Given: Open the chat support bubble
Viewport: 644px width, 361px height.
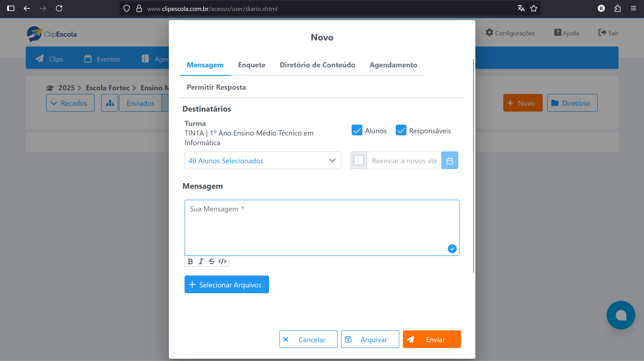Looking at the screenshot, I should click(x=621, y=315).
